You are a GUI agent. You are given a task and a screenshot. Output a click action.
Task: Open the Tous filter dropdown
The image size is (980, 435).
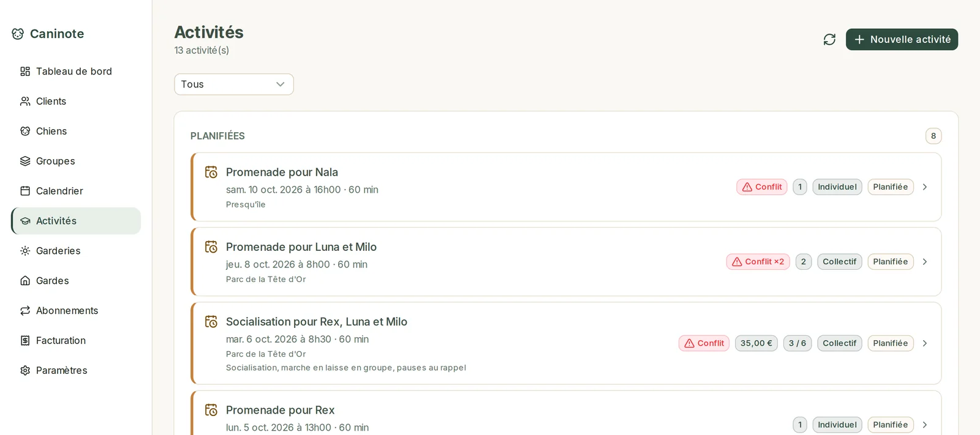click(234, 84)
